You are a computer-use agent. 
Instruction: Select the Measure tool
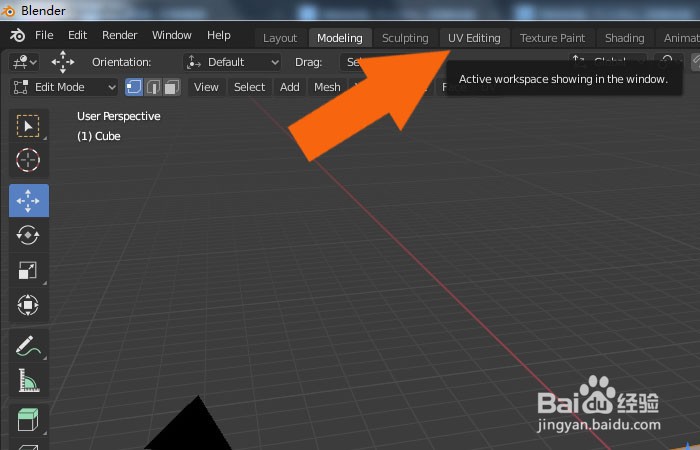click(x=29, y=380)
